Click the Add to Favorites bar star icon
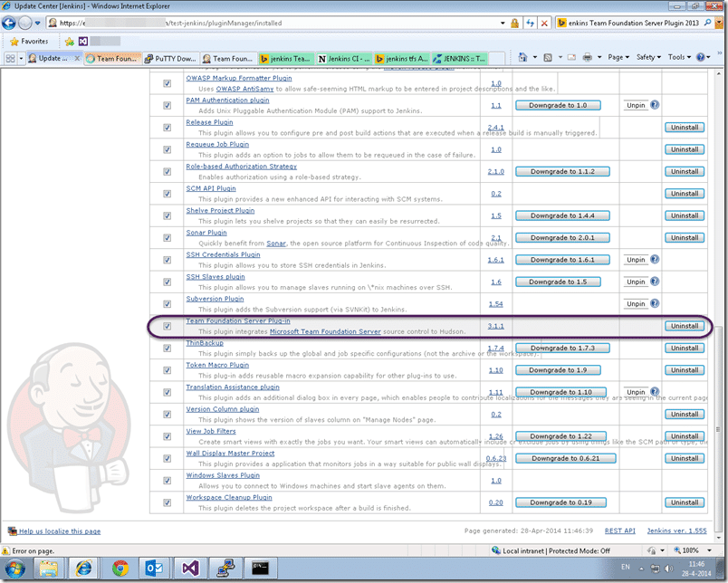Viewport: 728px width, 583px height. click(70, 42)
